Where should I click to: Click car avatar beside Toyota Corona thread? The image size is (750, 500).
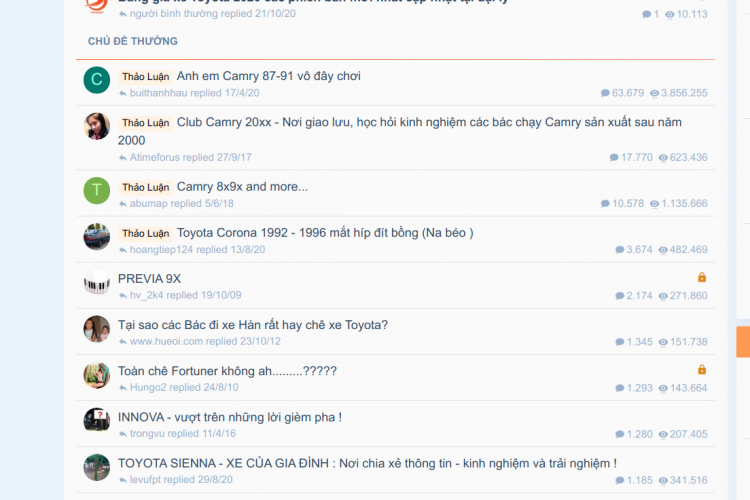click(97, 236)
